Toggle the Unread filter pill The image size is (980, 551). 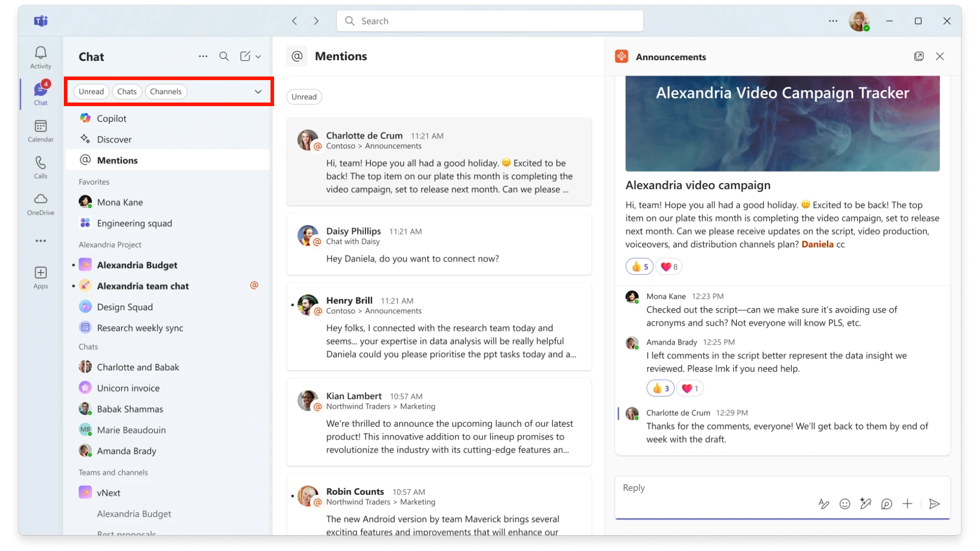point(91,91)
